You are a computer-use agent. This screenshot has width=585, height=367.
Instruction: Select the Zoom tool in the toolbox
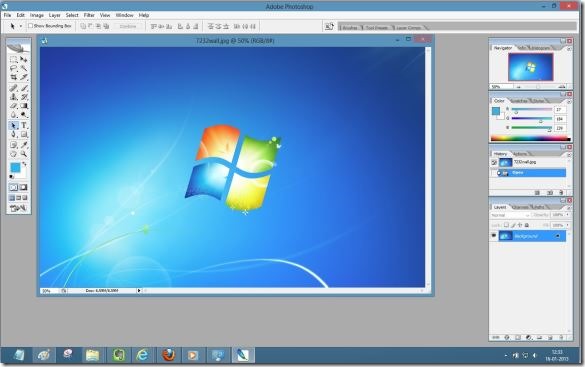pyautogui.click(x=24, y=154)
